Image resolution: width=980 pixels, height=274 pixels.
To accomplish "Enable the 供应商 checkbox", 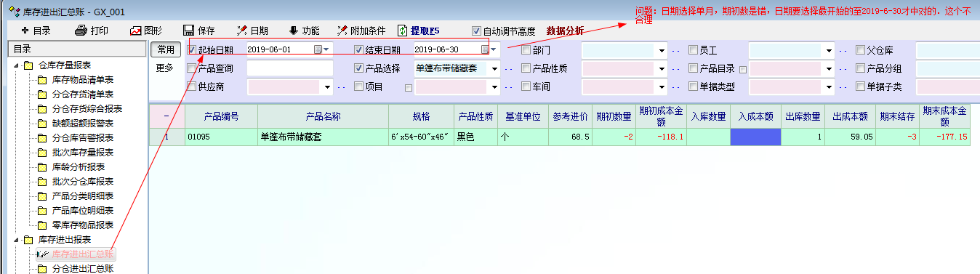I will [191, 86].
